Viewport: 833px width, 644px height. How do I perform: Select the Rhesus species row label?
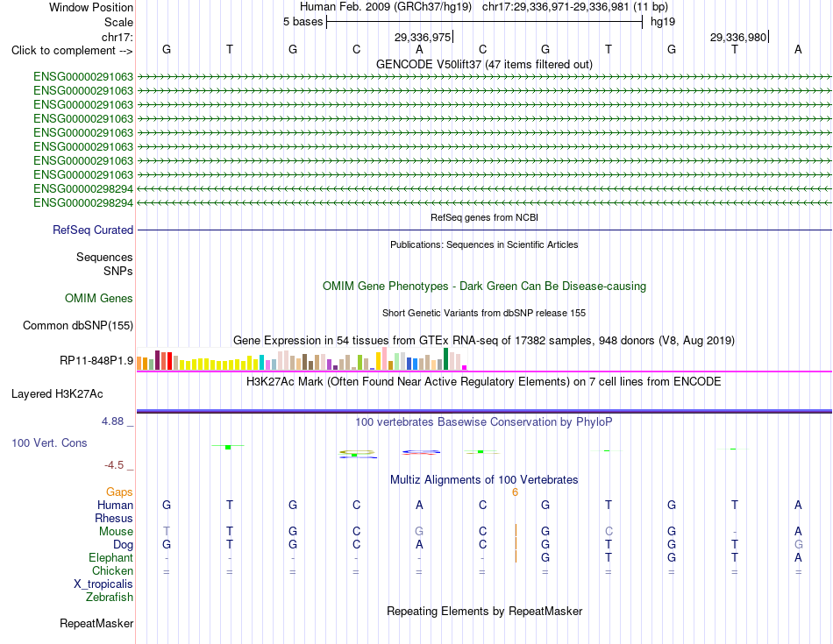tap(114, 518)
